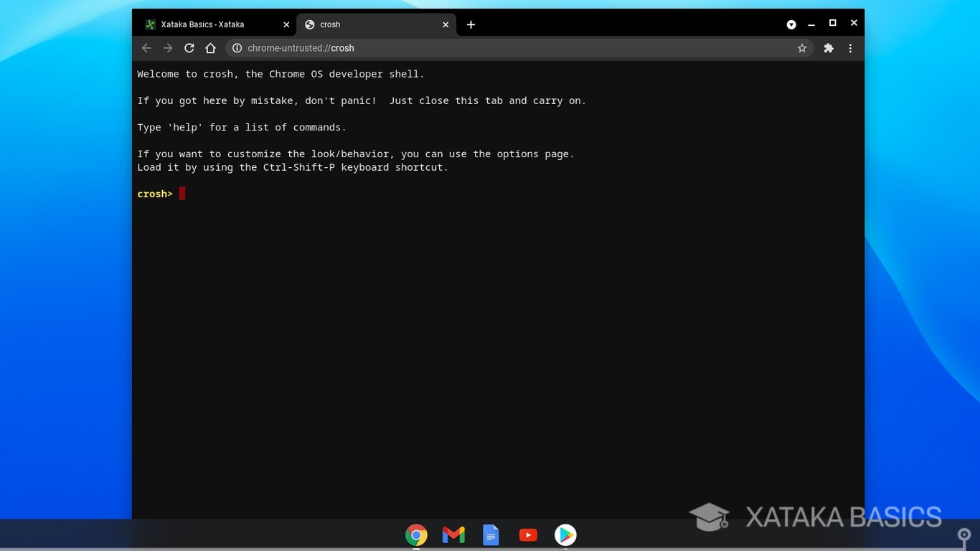Open the tab search circle menu

tap(791, 24)
